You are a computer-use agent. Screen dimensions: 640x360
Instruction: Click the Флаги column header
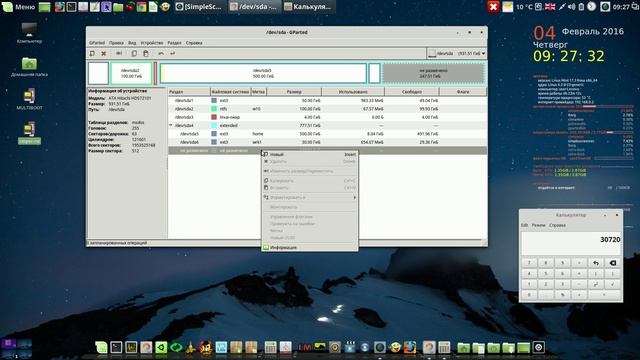point(463,92)
